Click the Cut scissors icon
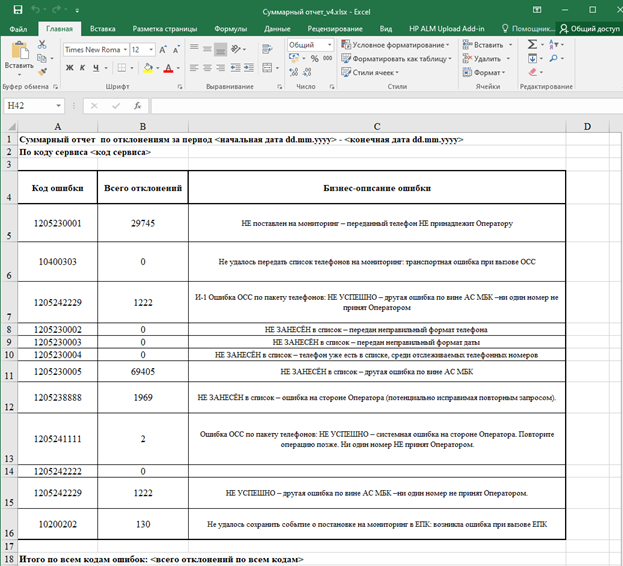Image resolution: width=623 pixels, height=566 pixels. click(x=41, y=45)
